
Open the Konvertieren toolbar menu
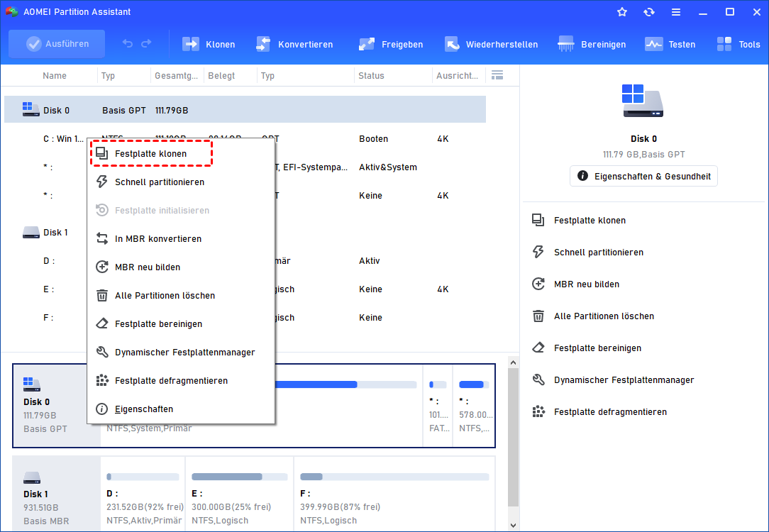pos(294,45)
